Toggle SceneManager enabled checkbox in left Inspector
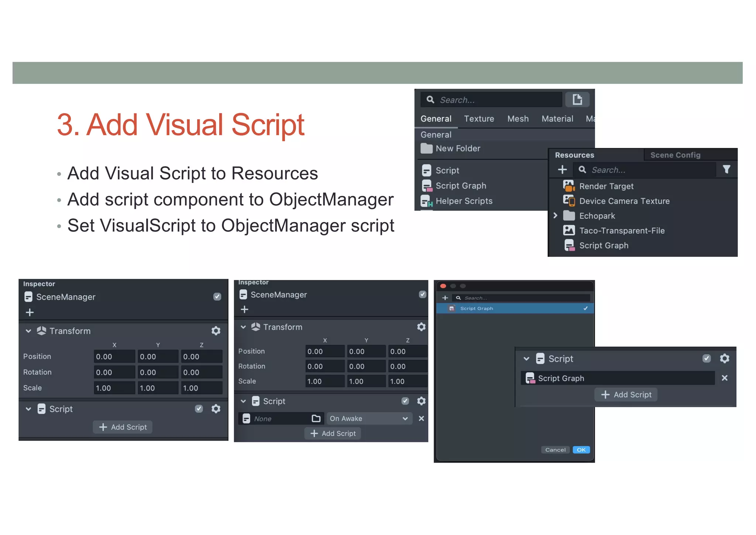The image size is (756, 535). 217,297
